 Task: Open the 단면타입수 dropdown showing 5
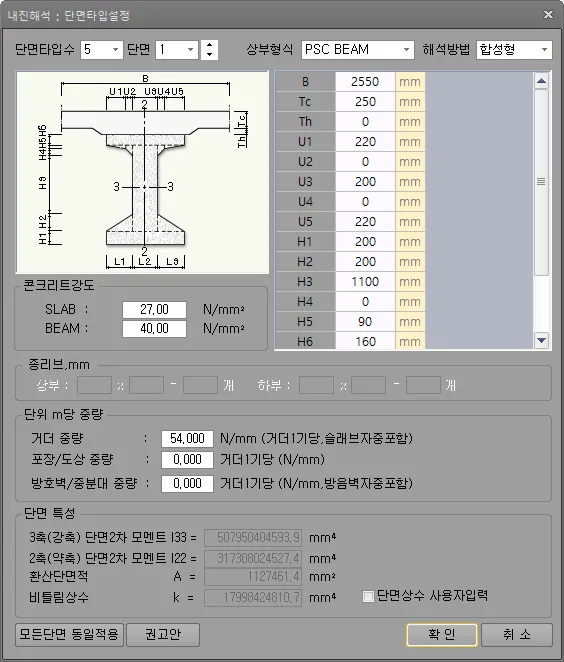coord(101,50)
